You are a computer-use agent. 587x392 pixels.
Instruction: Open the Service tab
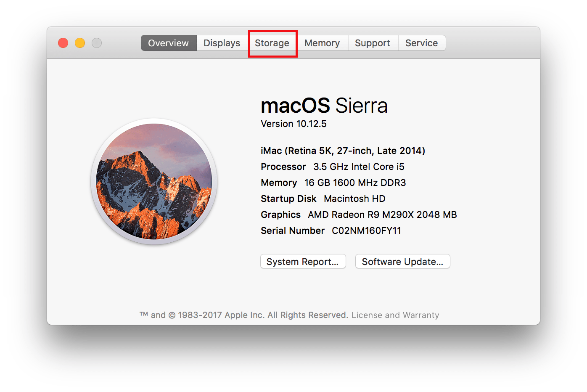click(x=421, y=43)
